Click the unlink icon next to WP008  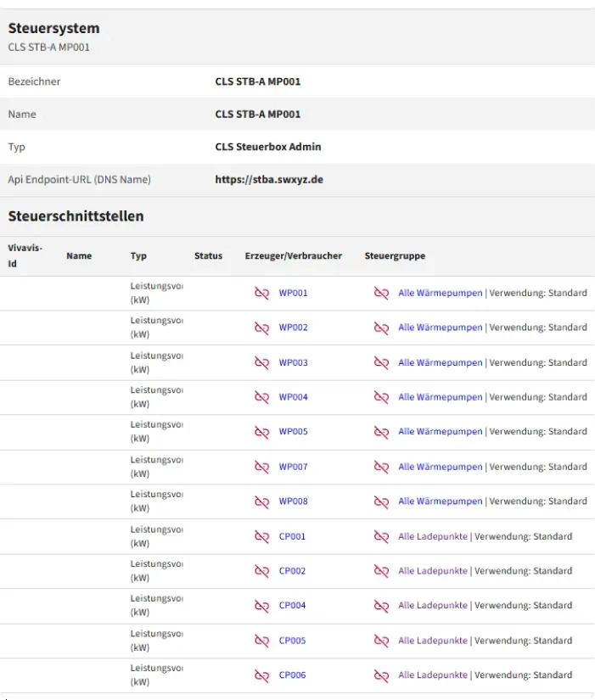tap(261, 501)
